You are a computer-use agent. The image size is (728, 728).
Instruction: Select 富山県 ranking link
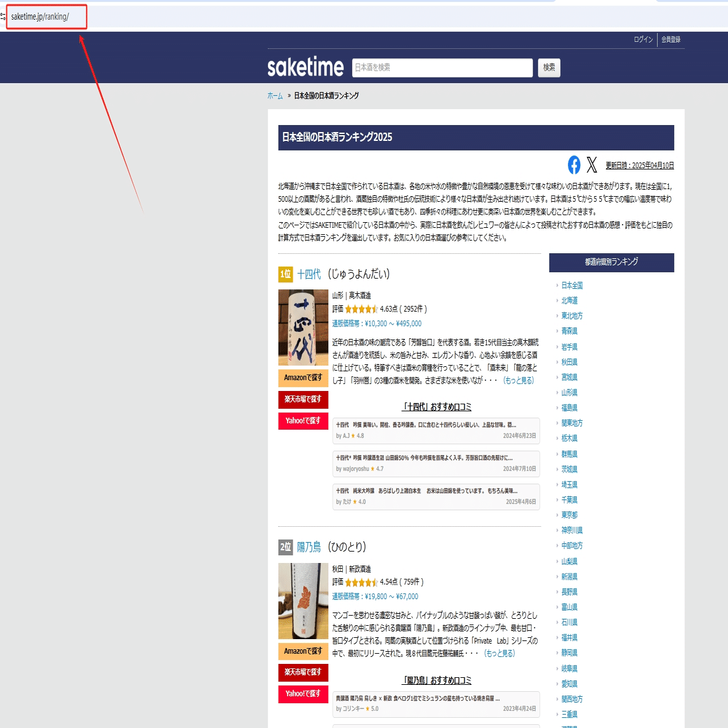(569, 607)
